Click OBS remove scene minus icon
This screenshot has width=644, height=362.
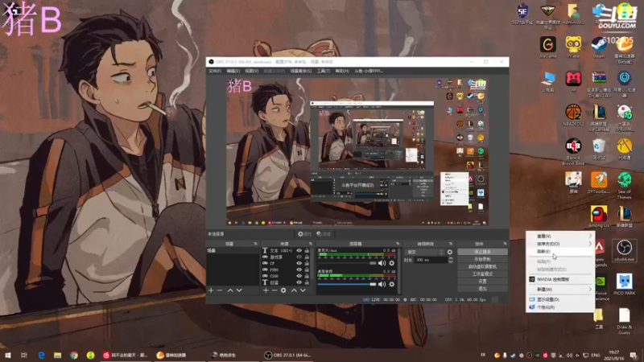click(220, 290)
